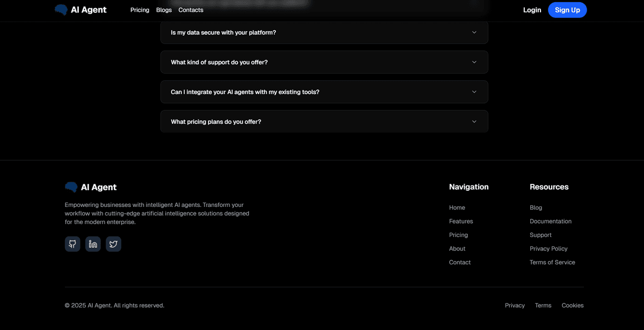Select Contacts in the navigation bar
Viewport: 644px width, 330px height.
[191, 10]
